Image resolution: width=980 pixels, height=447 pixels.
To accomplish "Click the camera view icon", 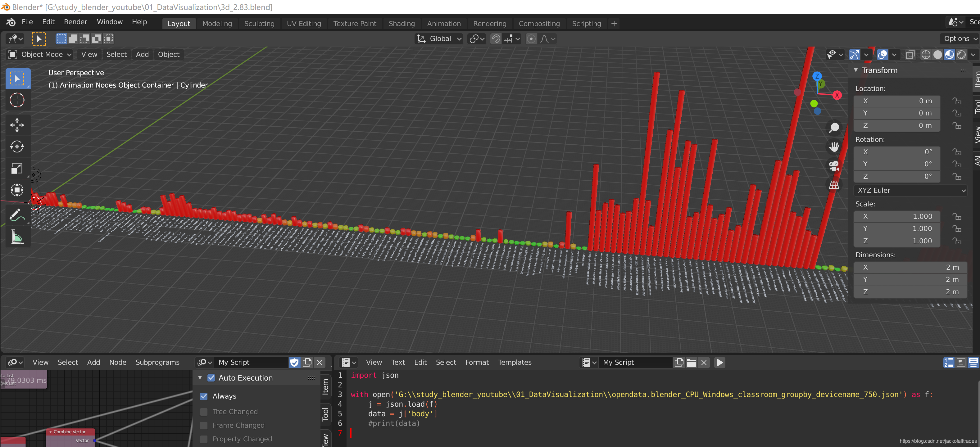I will pos(833,166).
